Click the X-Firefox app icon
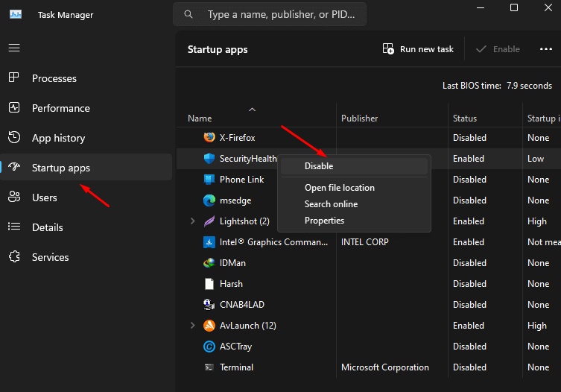The height and width of the screenshot is (392, 561). click(x=209, y=138)
